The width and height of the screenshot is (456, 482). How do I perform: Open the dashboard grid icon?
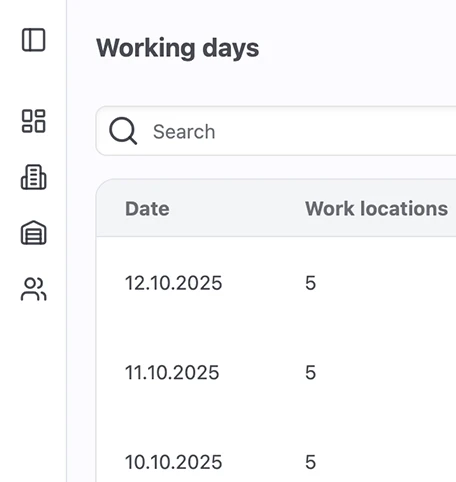click(34, 121)
